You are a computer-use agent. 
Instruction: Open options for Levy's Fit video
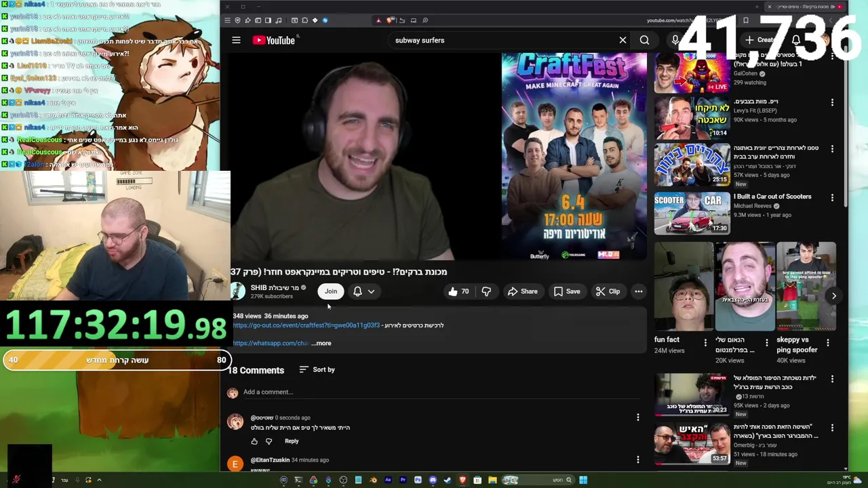(x=832, y=102)
